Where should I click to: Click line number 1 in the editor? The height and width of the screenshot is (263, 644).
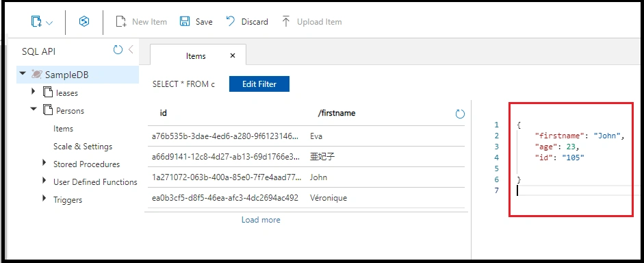(497, 125)
